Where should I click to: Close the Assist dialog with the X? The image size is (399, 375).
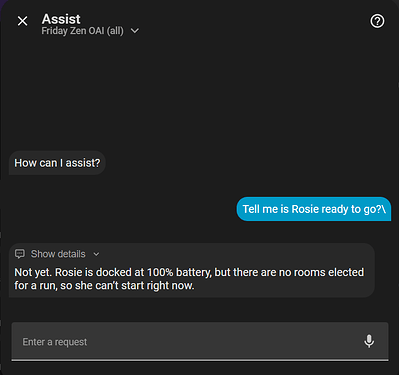(x=22, y=21)
